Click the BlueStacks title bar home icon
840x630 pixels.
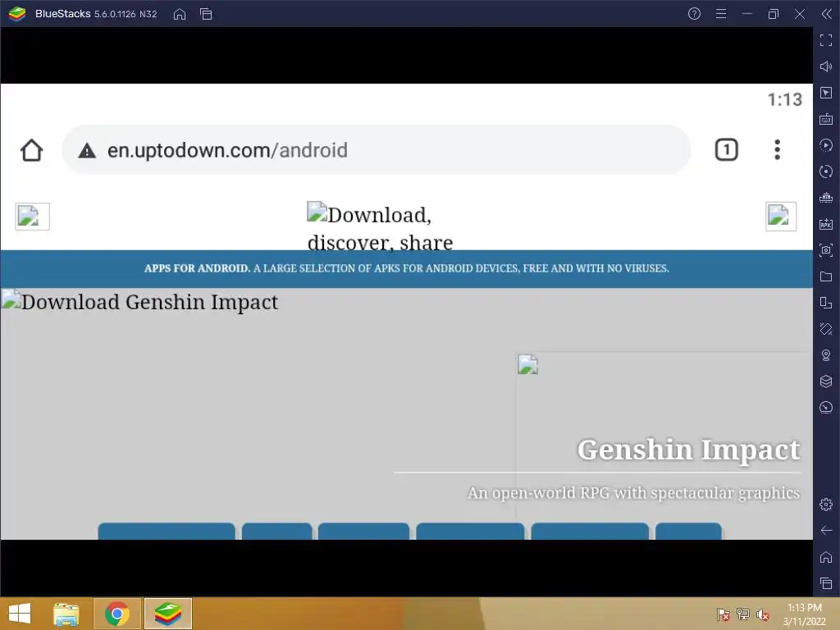click(x=180, y=14)
